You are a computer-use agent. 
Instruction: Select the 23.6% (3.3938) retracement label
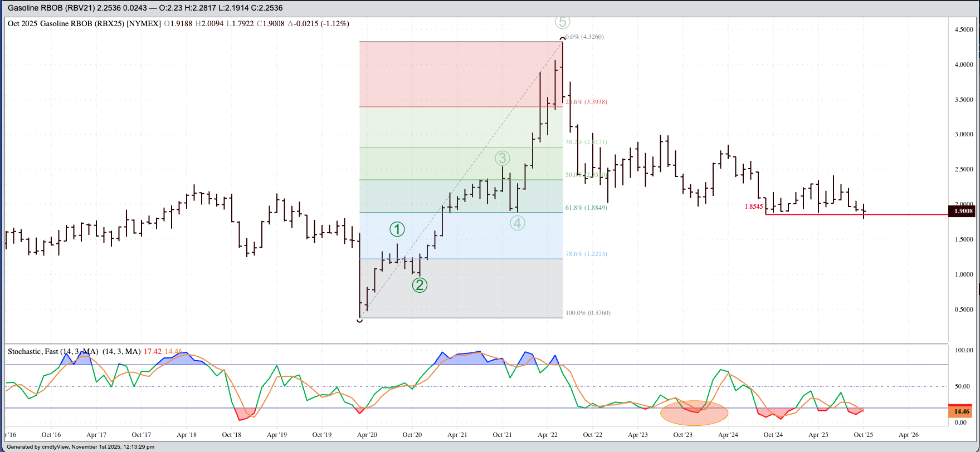click(586, 102)
